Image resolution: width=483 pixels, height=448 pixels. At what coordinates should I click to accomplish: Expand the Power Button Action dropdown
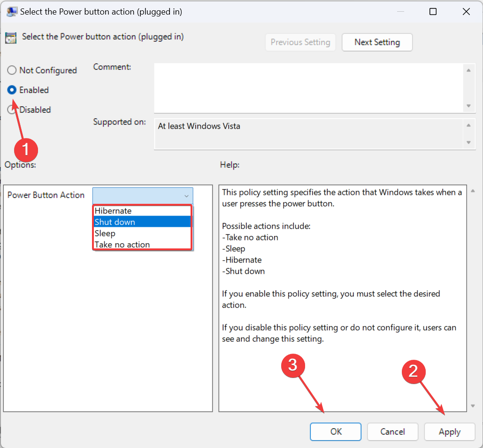coord(143,195)
